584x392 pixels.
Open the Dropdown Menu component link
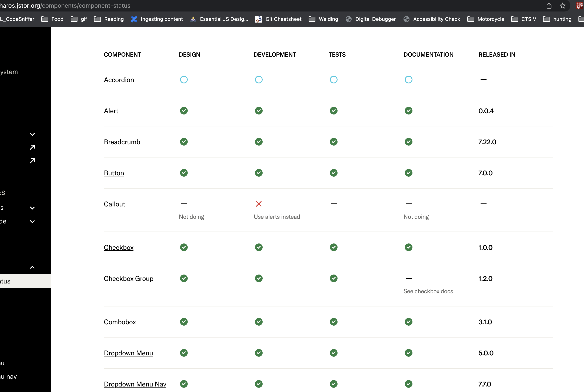click(129, 353)
